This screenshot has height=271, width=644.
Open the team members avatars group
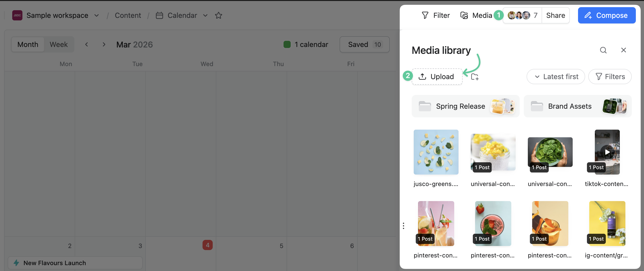522,16
